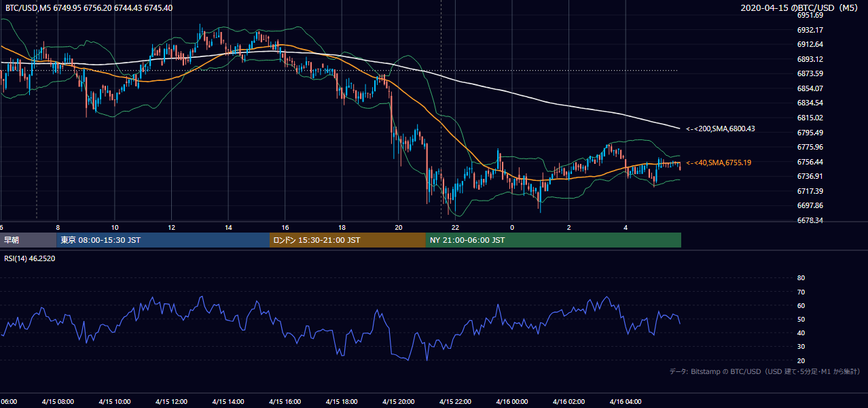Select the ロンドン 15:30-21:00 JST session bar
Image resolution: width=868 pixels, height=408 pixels.
tap(348, 240)
